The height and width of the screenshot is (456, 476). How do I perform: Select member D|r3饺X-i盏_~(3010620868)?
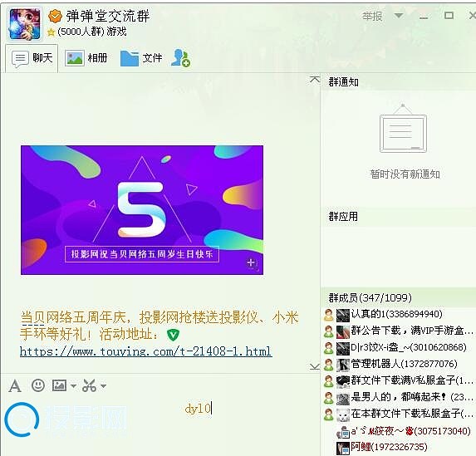tap(399, 348)
